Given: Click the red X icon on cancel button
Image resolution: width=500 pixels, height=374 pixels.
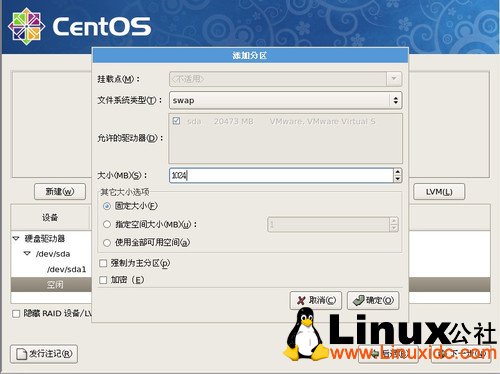Looking at the screenshot, I should click(x=301, y=300).
